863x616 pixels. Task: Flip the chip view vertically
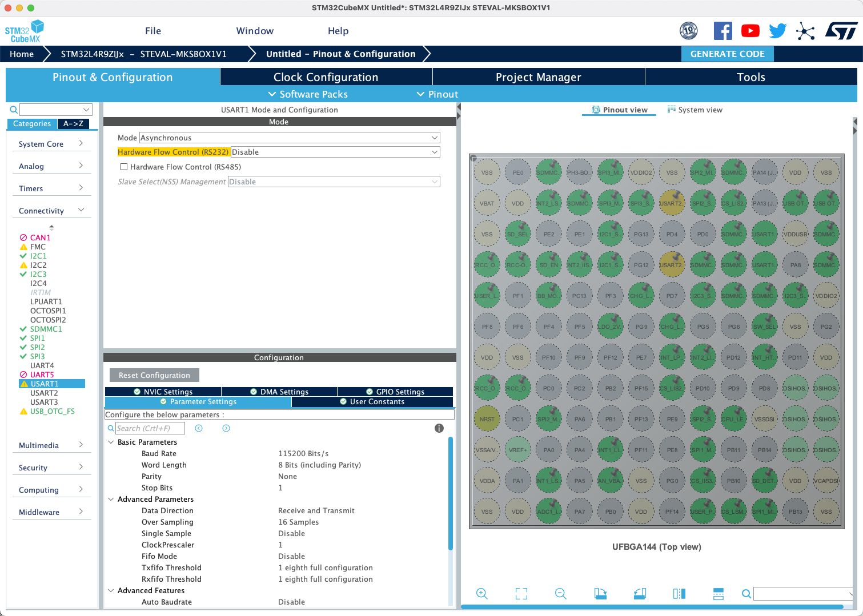coord(719,594)
